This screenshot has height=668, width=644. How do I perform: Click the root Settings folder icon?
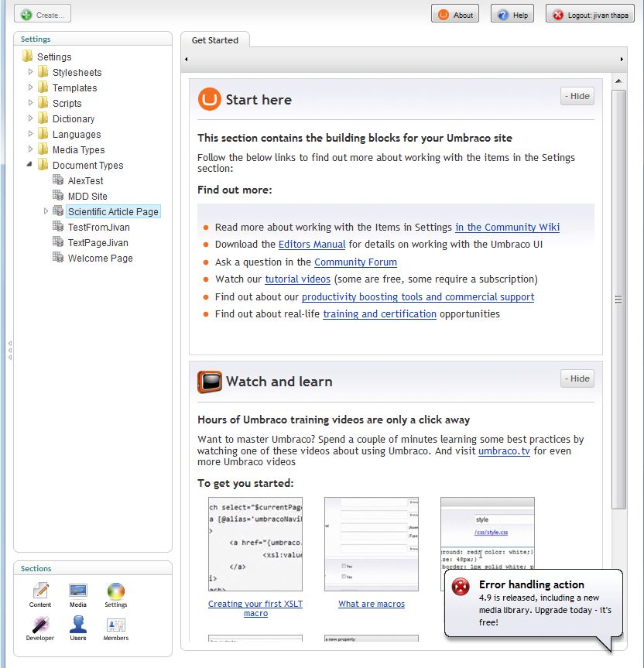pyautogui.click(x=27, y=57)
